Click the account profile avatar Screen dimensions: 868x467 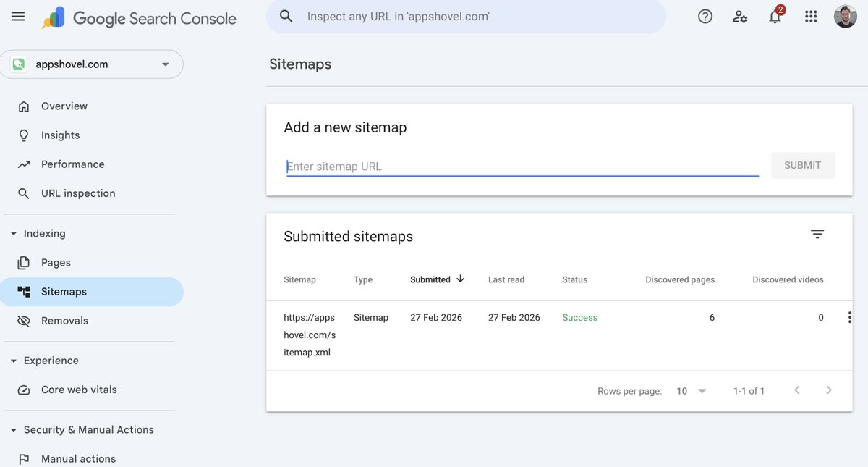tap(845, 17)
